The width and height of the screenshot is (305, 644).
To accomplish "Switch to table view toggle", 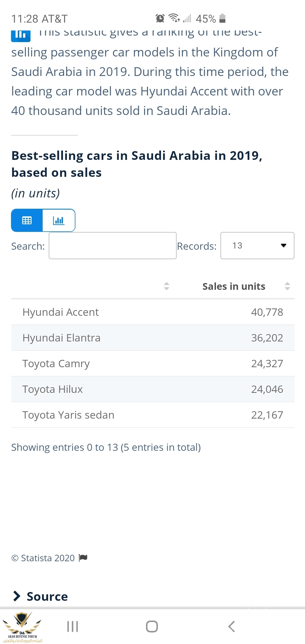I will click(x=27, y=220).
